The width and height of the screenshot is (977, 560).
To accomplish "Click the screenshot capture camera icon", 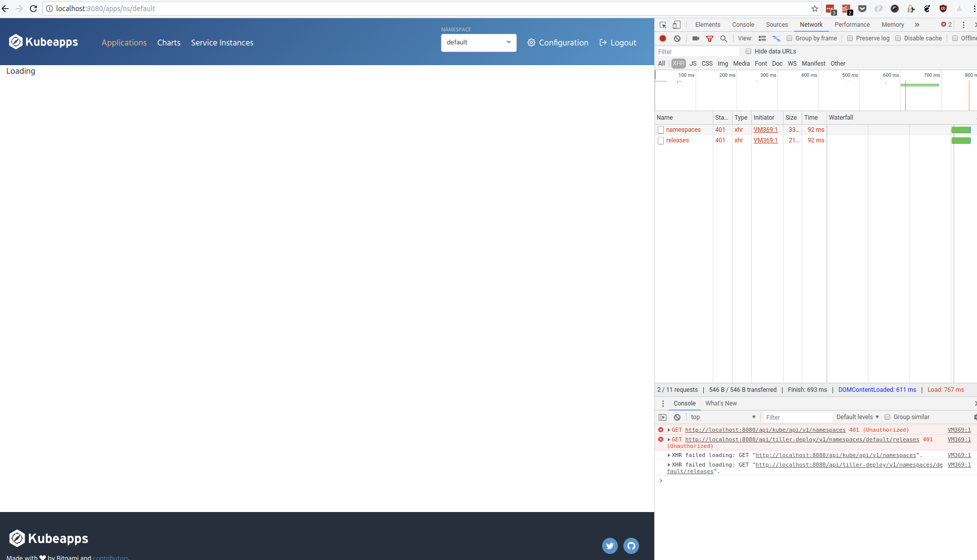I will pyautogui.click(x=696, y=38).
